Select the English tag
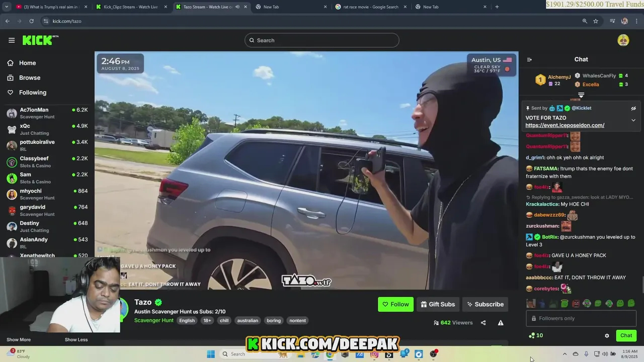 pos(187,320)
